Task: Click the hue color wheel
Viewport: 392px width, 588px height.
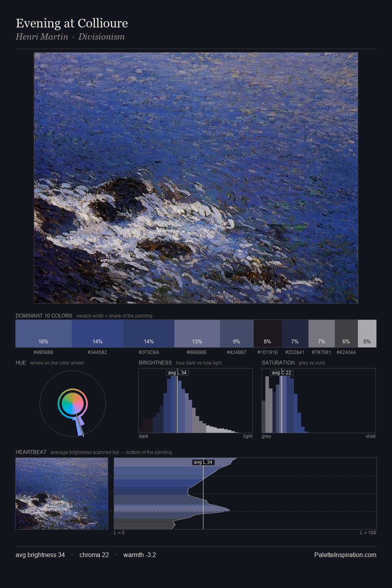Action: 73,403
